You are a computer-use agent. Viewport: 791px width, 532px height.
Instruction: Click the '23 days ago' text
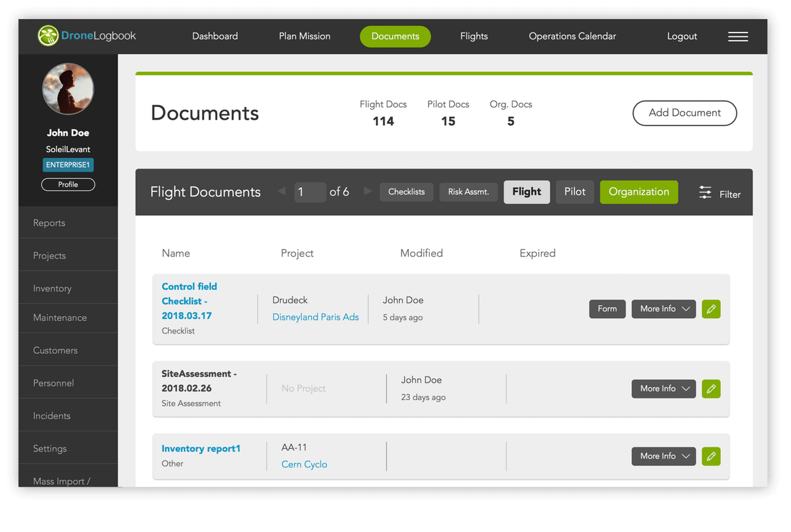[x=424, y=397]
